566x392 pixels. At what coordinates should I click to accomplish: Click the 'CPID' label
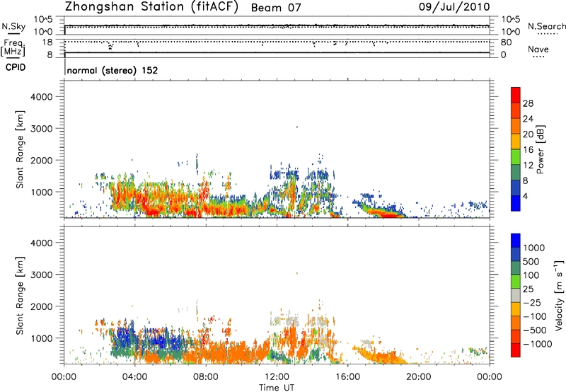coord(16,67)
